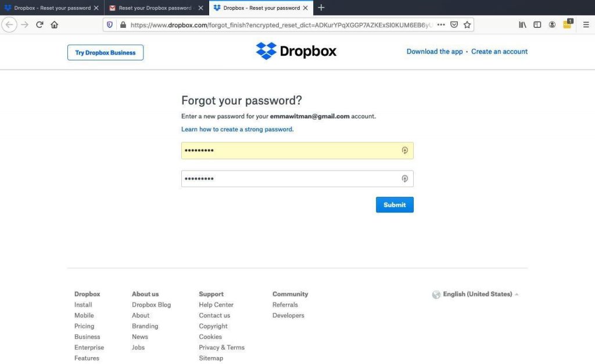Open Learn how to create a strong password

pos(237,129)
